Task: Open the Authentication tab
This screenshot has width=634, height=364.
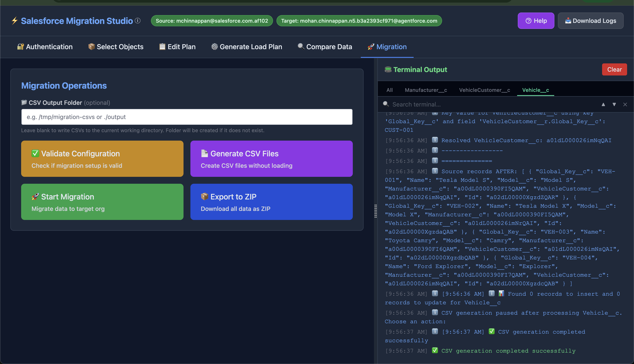Action: point(45,47)
